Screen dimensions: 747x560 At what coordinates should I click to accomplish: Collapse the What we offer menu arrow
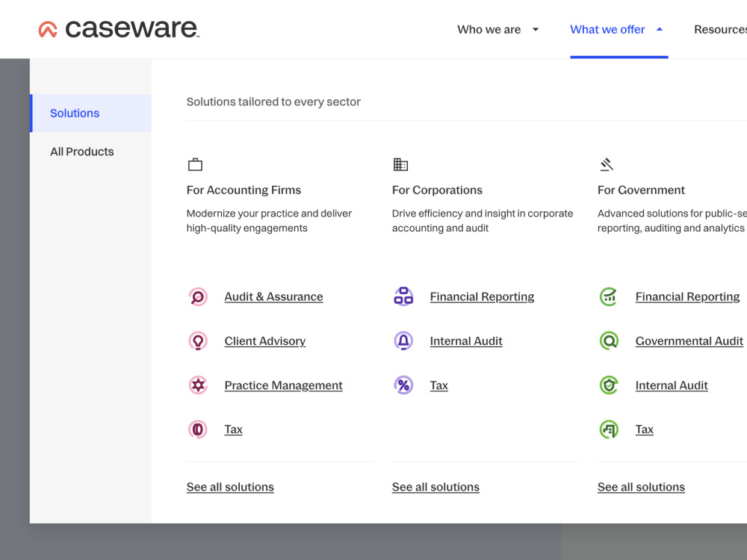[660, 30]
